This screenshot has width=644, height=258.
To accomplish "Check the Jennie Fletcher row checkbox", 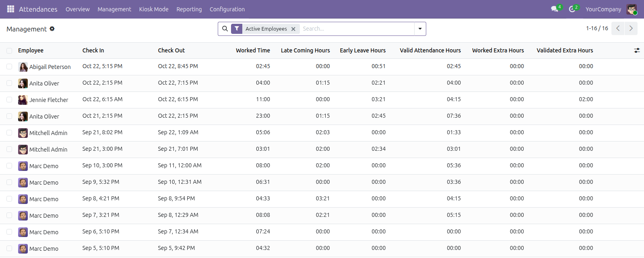I will pos(9,100).
